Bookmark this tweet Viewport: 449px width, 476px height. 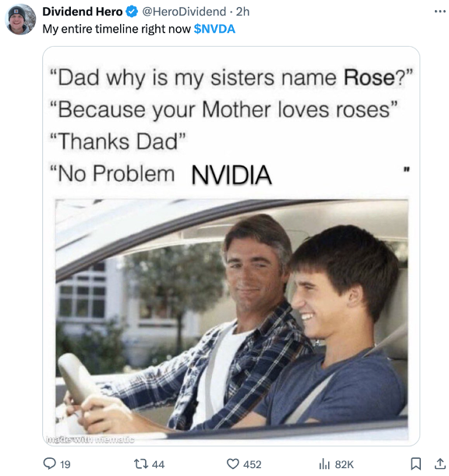[415, 464]
